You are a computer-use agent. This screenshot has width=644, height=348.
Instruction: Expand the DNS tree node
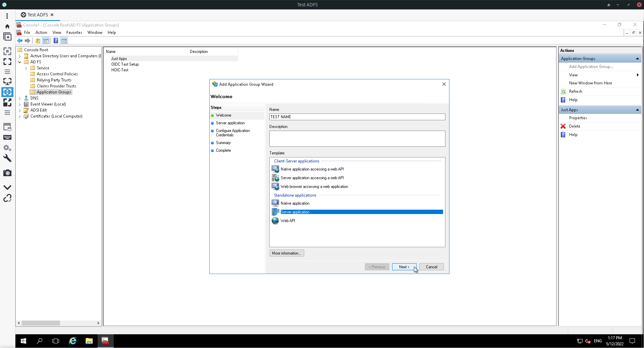point(19,98)
